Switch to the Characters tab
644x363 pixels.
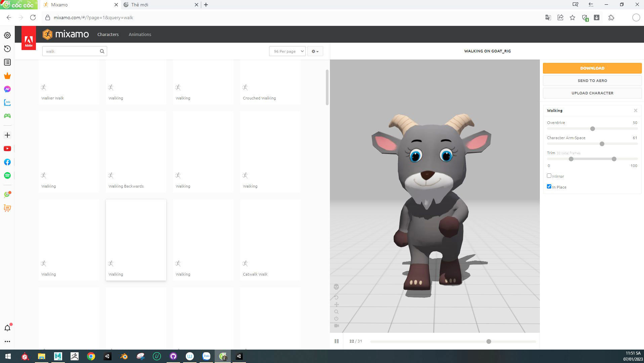pyautogui.click(x=108, y=34)
